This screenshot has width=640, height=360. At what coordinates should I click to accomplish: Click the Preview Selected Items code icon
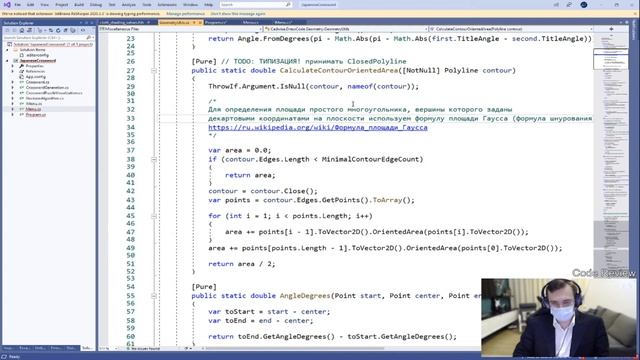click(83, 31)
